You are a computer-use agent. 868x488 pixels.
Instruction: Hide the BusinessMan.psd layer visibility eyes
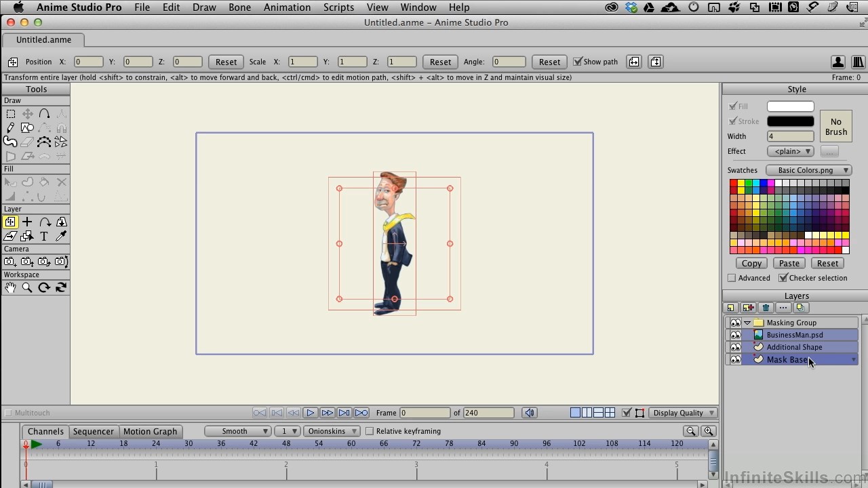click(x=736, y=334)
